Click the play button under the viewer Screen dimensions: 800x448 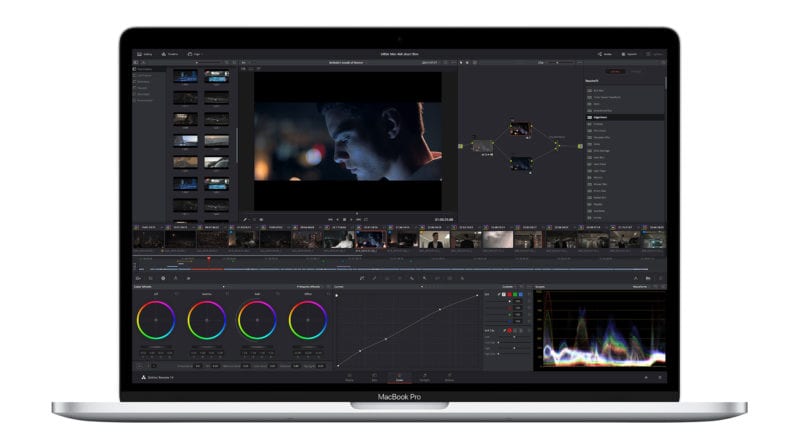click(346, 219)
